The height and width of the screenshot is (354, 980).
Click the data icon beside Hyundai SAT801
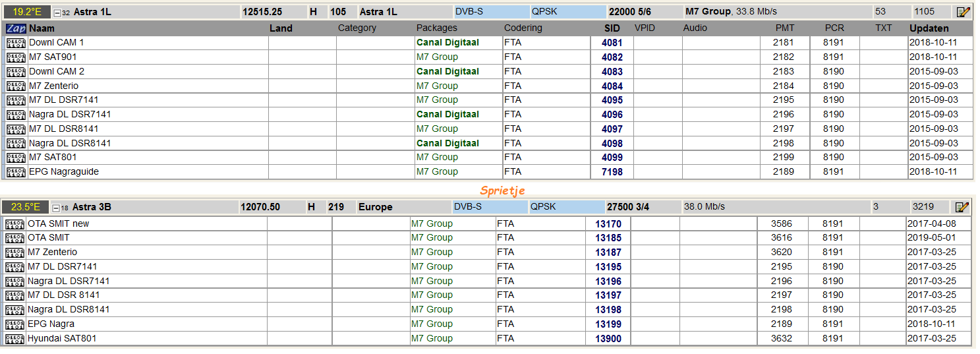[14, 339]
